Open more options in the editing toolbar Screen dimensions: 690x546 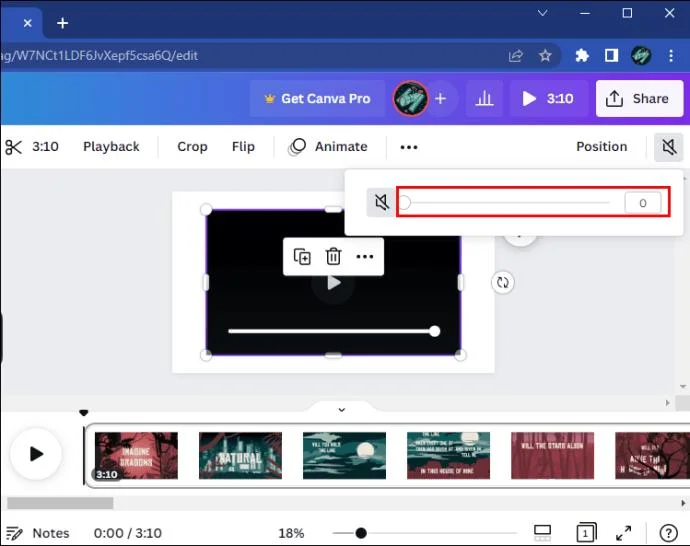[409, 147]
